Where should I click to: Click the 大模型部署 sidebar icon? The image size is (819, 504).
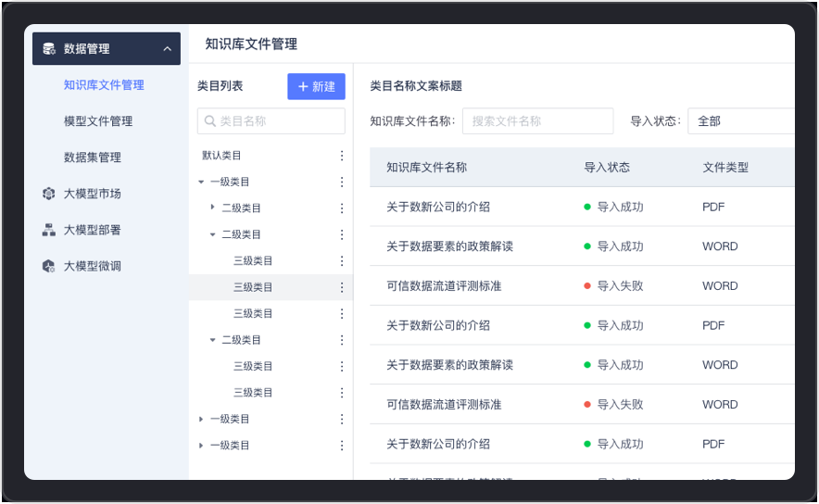point(49,230)
